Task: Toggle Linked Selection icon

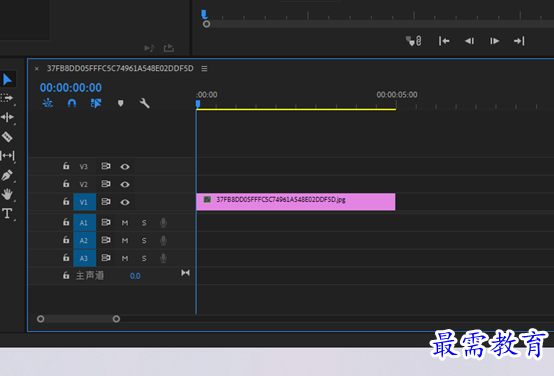Action: click(x=96, y=103)
